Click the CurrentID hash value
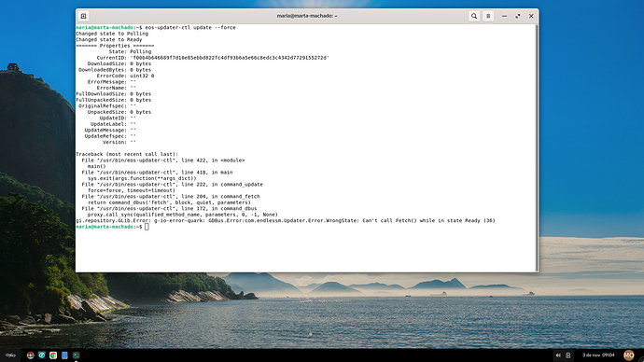Image resolution: width=644 pixels, height=362 pixels. [x=230, y=58]
